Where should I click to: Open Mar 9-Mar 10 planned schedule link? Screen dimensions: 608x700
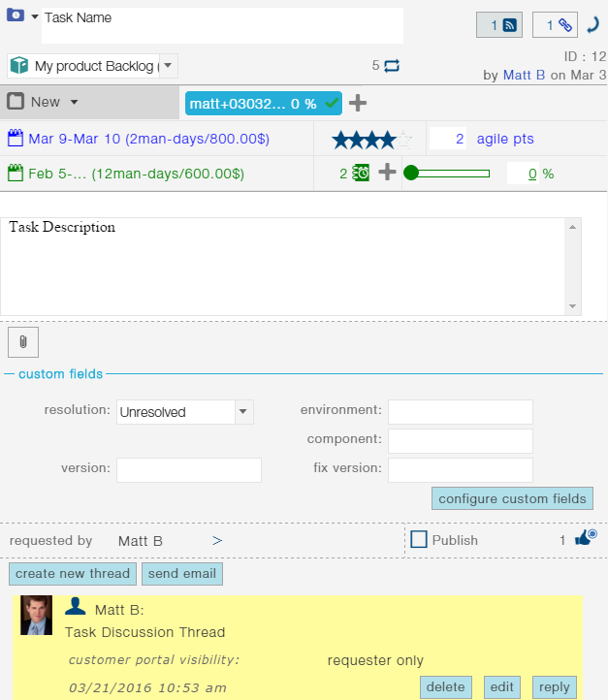coord(148,139)
